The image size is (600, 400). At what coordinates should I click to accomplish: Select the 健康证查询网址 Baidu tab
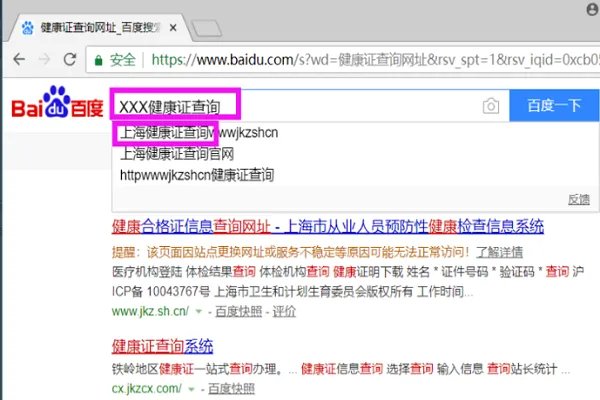click(x=99, y=28)
